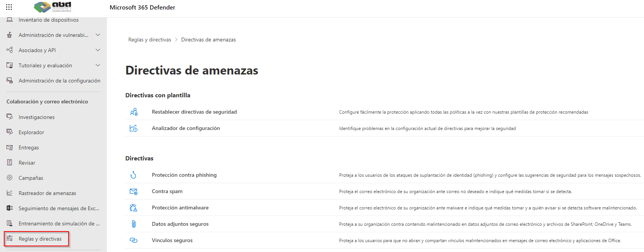Click the Contra spam envelope icon
This screenshot has height=252, width=644.
tap(133, 192)
